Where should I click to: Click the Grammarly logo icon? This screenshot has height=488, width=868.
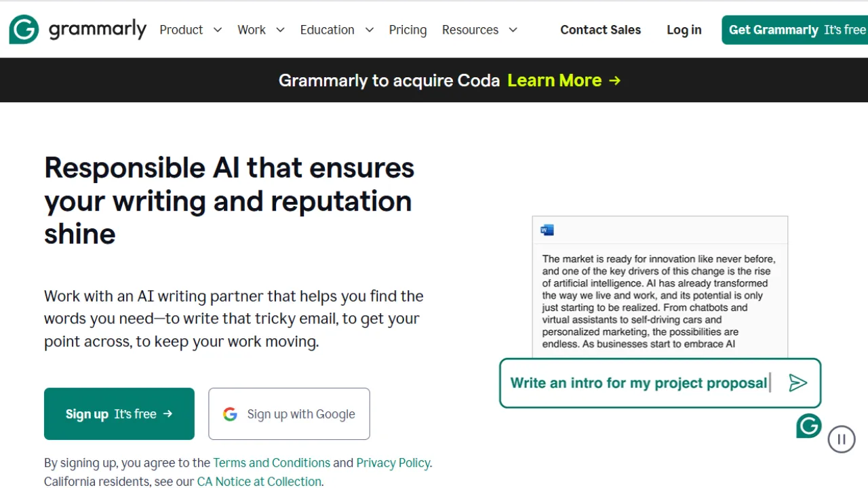pos(24,29)
